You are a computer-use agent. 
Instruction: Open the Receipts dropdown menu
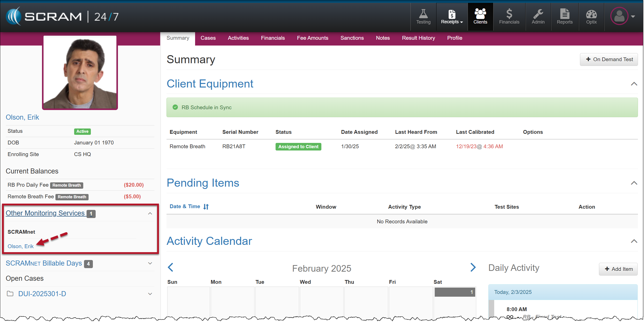click(452, 17)
